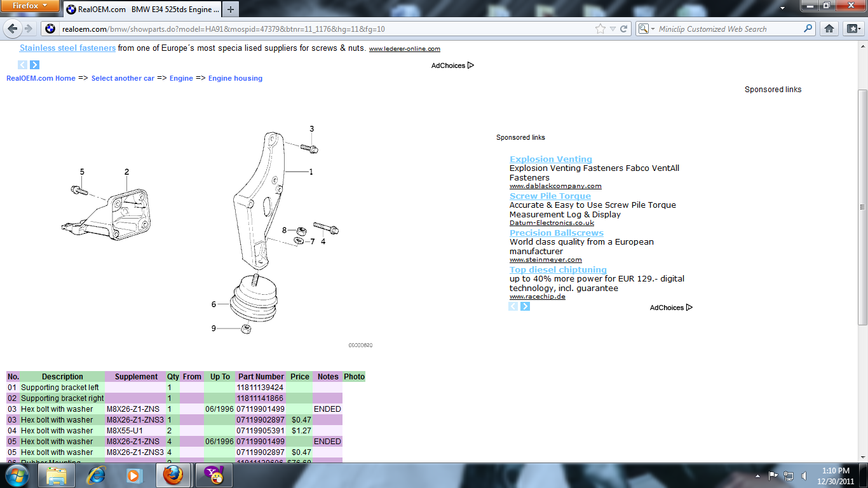Open Internet Explorer from the taskbar
The width and height of the screenshot is (868, 488).
[x=96, y=475]
